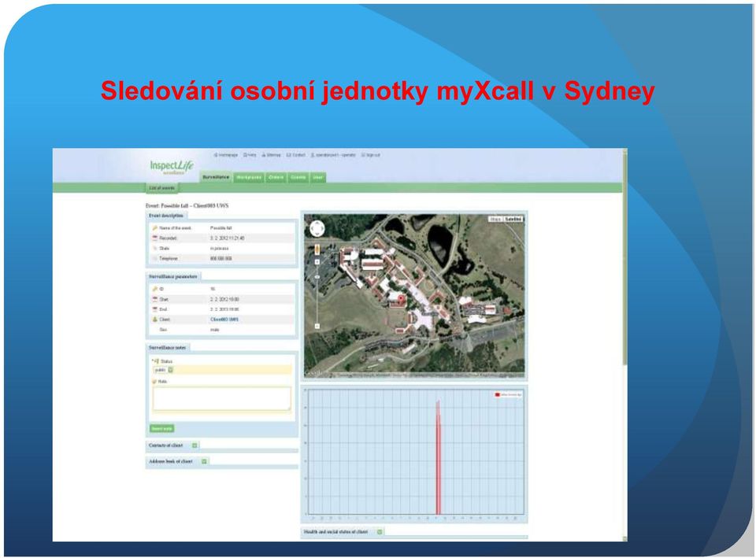This screenshot has width=756, height=558.
Task: Click the map zoom slider handle
Action: tap(317, 277)
